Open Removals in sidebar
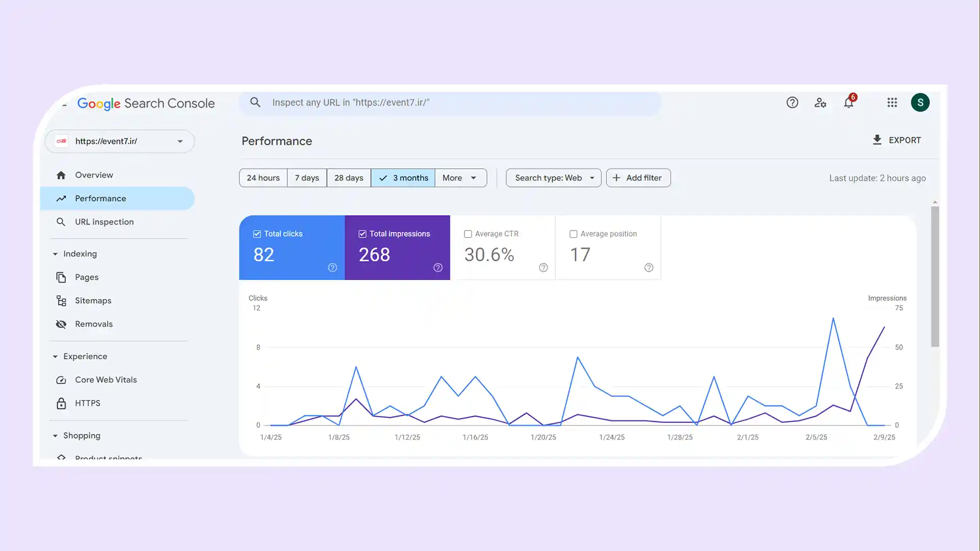 click(93, 324)
